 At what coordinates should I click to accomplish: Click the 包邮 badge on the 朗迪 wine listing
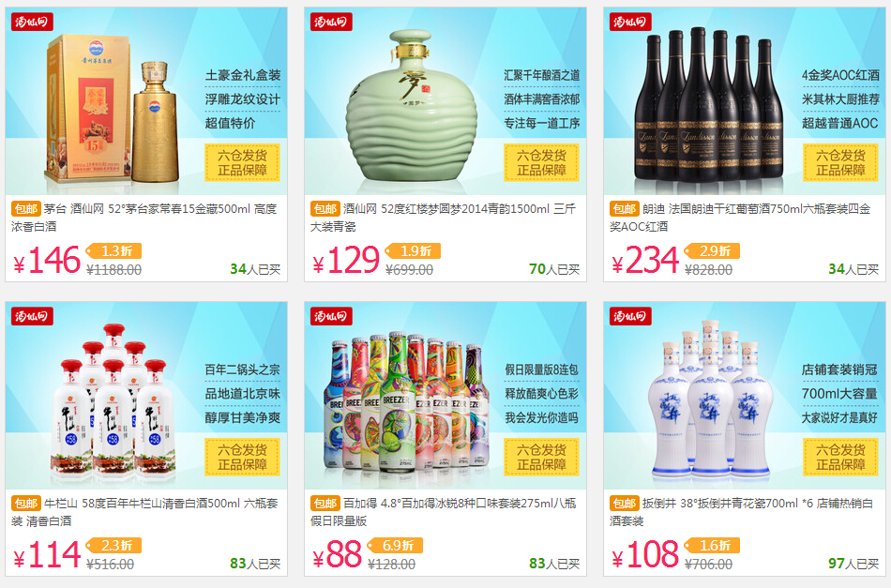[625, 209]
